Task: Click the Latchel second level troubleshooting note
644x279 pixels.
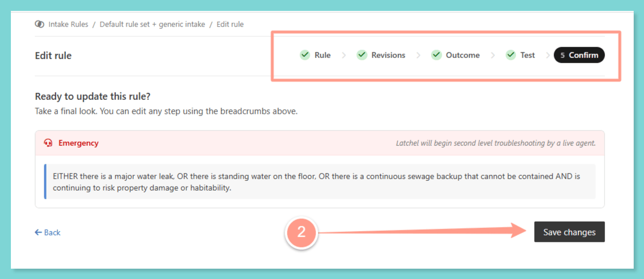Action: pyautogui.click(x=495, y=144)
